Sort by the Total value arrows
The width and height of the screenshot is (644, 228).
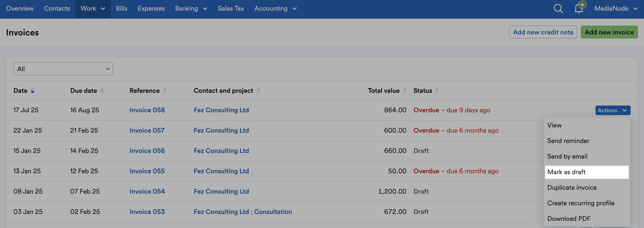(405, 90)
